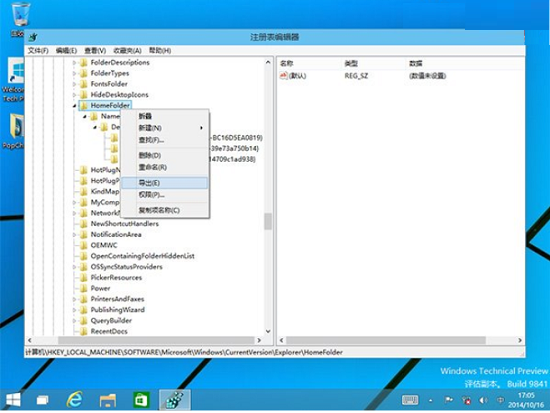Click the tree pane vertical scrollbar thumb
This screenshot has height=413, width=550.
[x=268, y=222]
